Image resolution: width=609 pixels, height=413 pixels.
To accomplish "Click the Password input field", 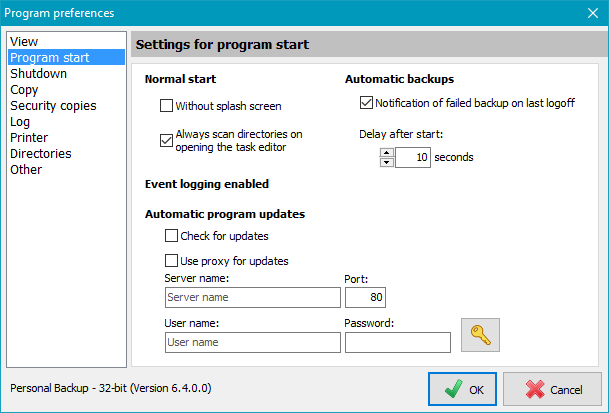I will (398, 342).
